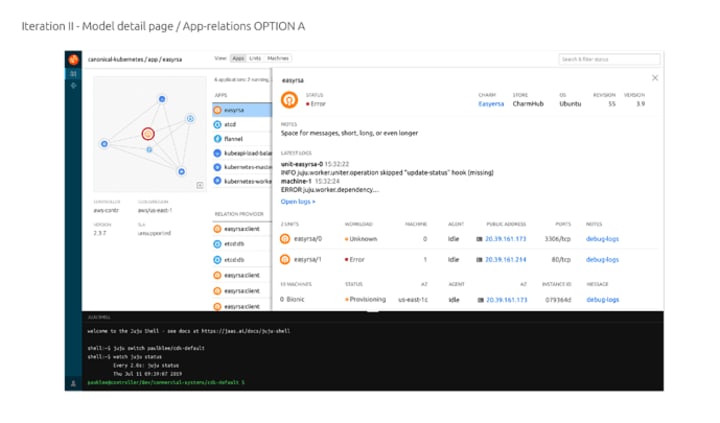Click the us-east-1c availability zone value
The image size is (720, 423).
(x=413, y=300)
